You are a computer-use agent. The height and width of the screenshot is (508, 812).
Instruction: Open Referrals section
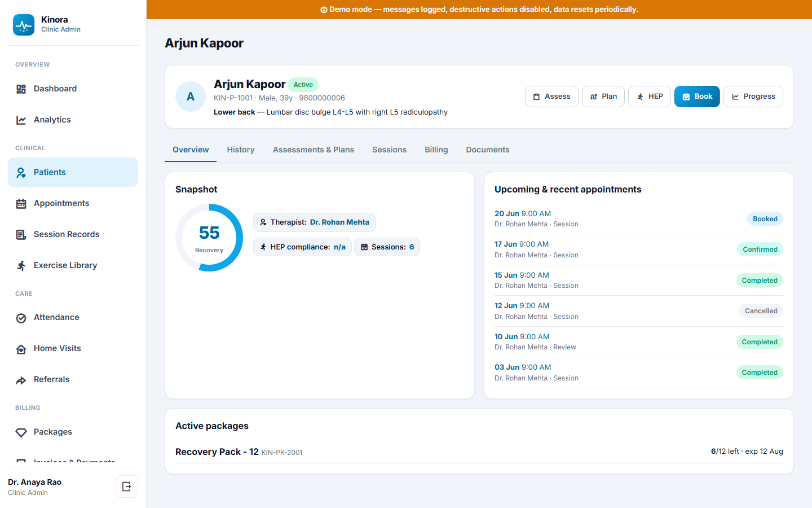tap(73, 379)
